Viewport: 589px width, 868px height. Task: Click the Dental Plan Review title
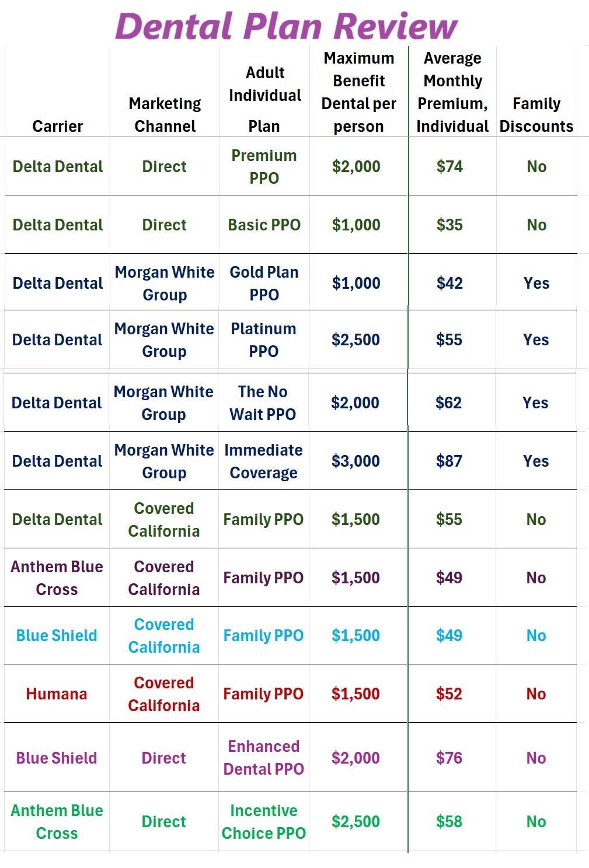[x=286, y=26]
